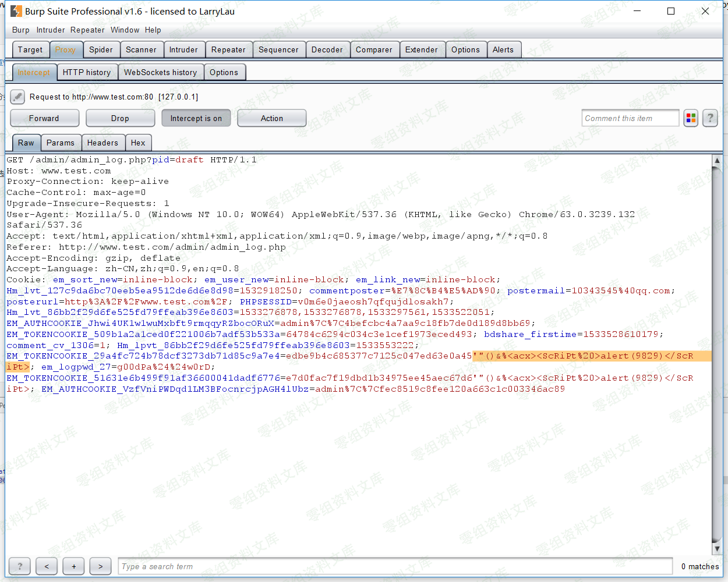Viewport: 728px width, 582px height.
Task: Switch to the HTTP history tab
Action: pyautogui.click(x=87, y=72)
